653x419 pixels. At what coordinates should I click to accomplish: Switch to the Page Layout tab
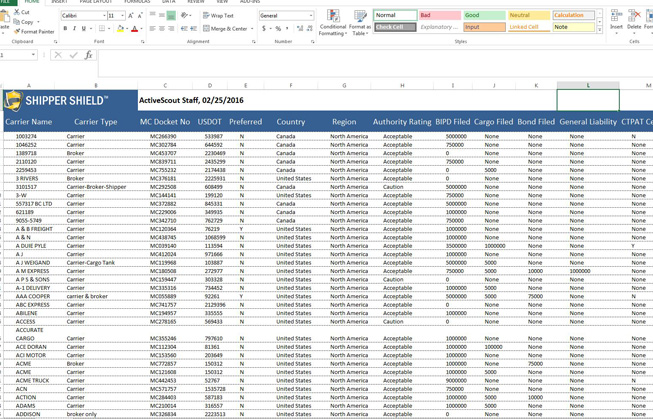[x=96, y=2]
